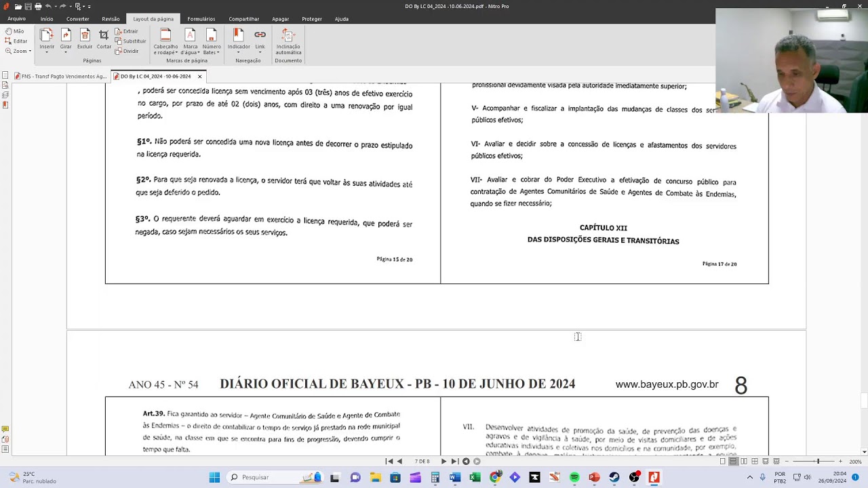
Task: Switch to the Início ribbon tab
Action: tap(47, 19)
